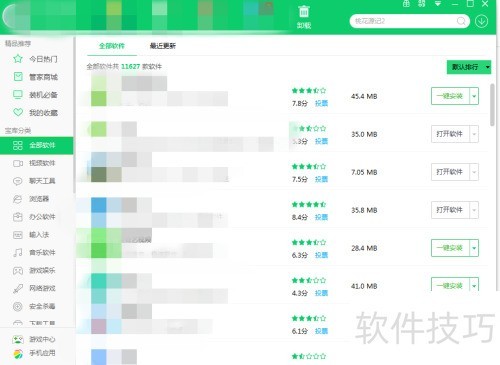
Task: Click 投票 link beside 6.3分
Action: 321,255
